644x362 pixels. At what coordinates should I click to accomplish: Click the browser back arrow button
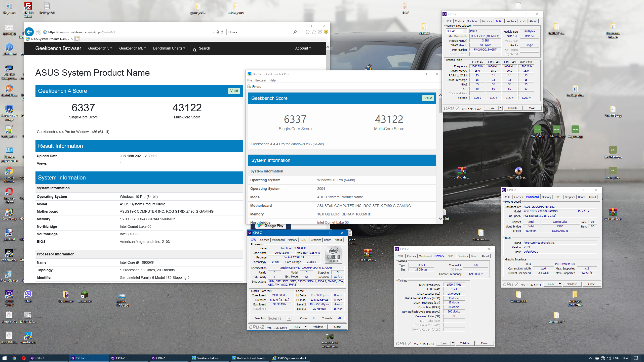[29, 32]
